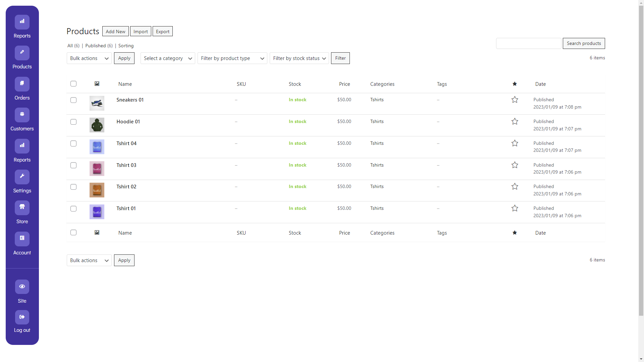
Task: Toggle checkbox for Sneakers 01 row
Action: tap(73, 100)
